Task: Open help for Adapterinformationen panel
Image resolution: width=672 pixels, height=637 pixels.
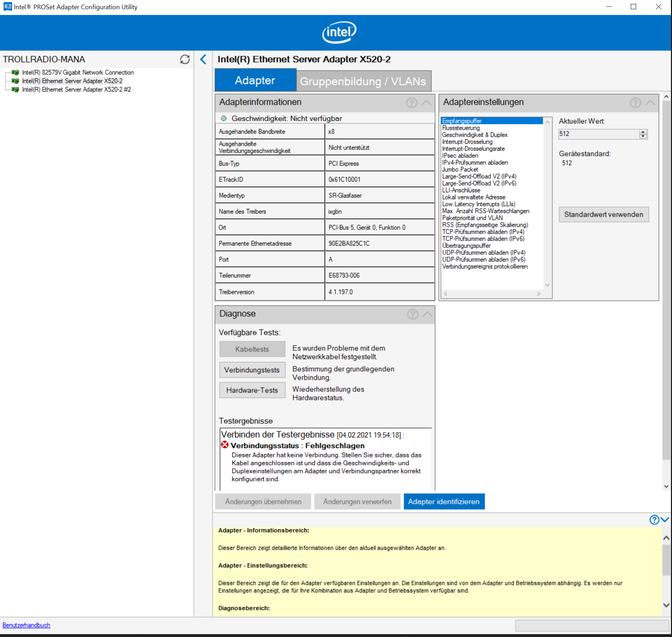Action: point(412,103)
